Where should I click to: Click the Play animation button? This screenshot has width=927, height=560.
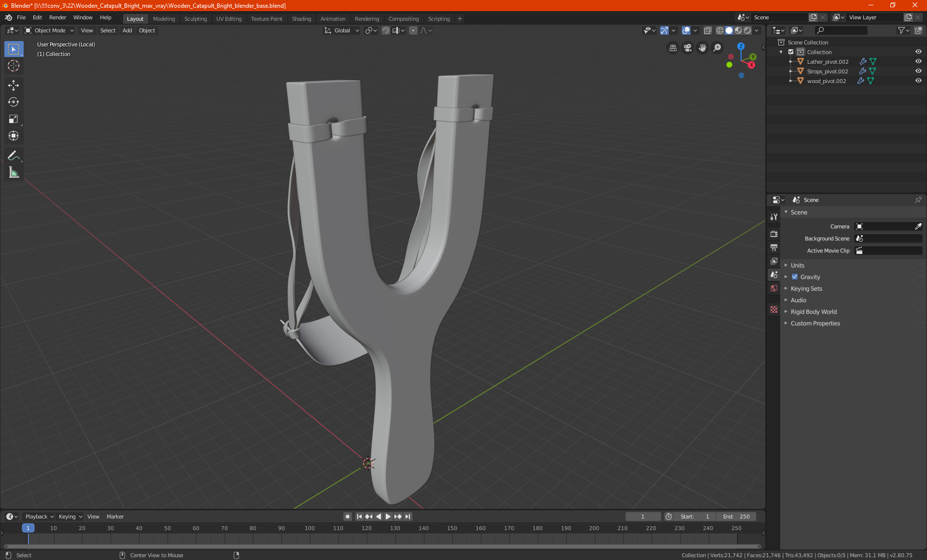pos(388,517)
